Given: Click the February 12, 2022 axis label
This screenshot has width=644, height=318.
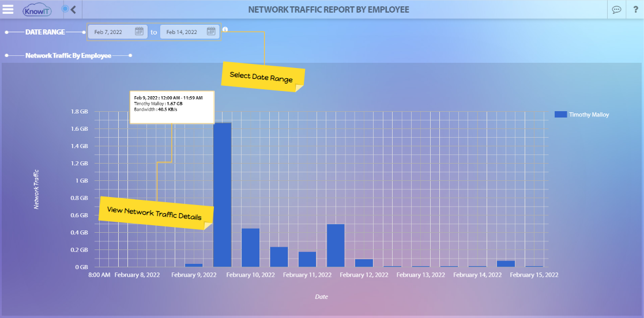Looking at the screenshot, I should [x=364, y=275].
